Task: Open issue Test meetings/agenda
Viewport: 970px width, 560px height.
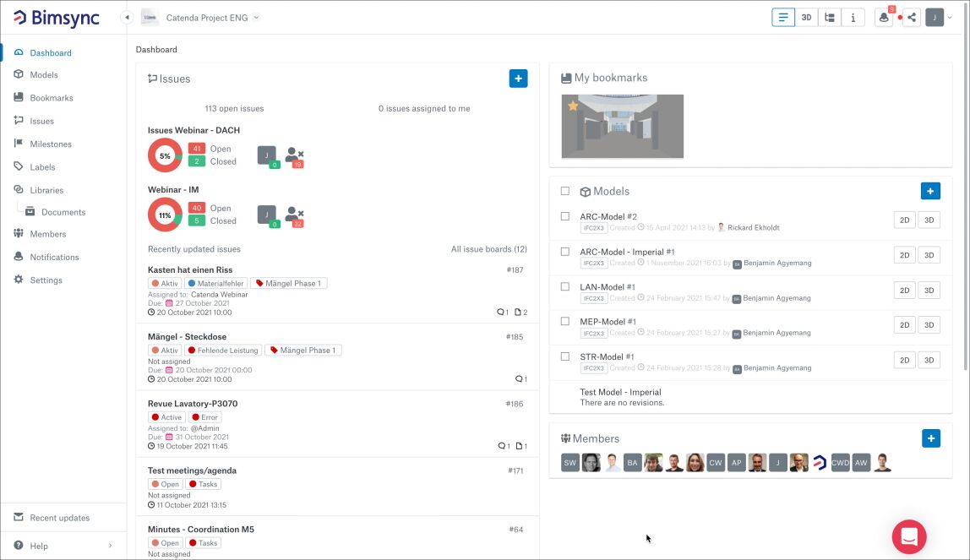Action: tap(192, 470)
